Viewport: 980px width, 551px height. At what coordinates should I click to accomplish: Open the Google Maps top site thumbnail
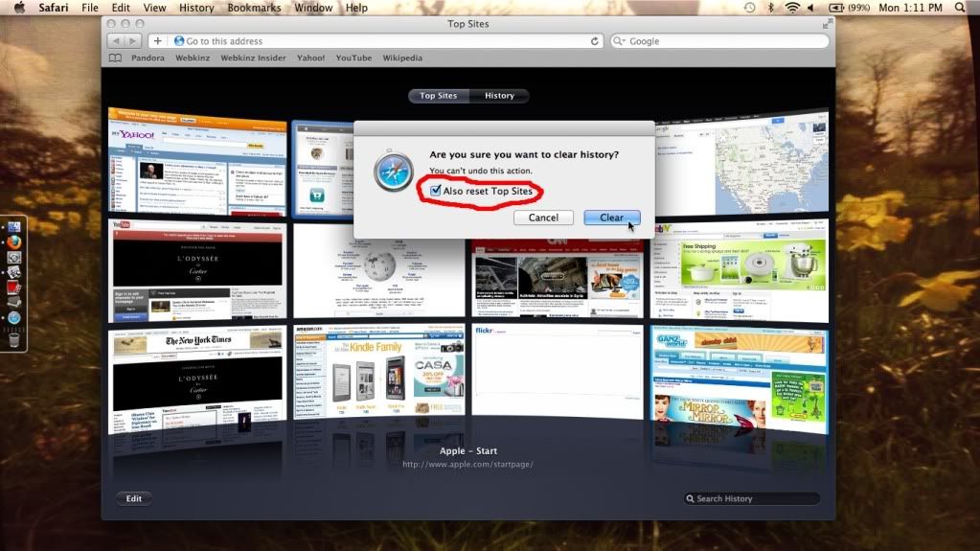pyautogui.click(x=741, y=163)
